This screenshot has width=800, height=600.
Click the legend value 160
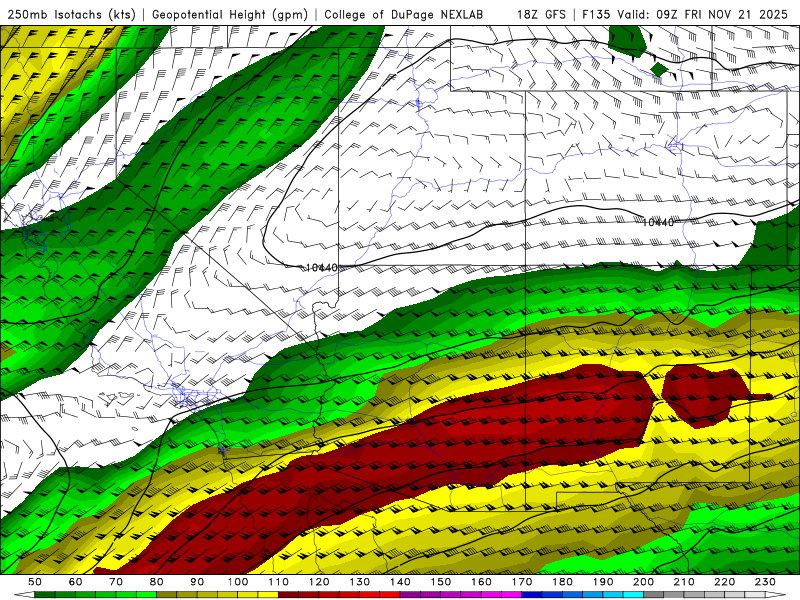click(x=481, y=582)
